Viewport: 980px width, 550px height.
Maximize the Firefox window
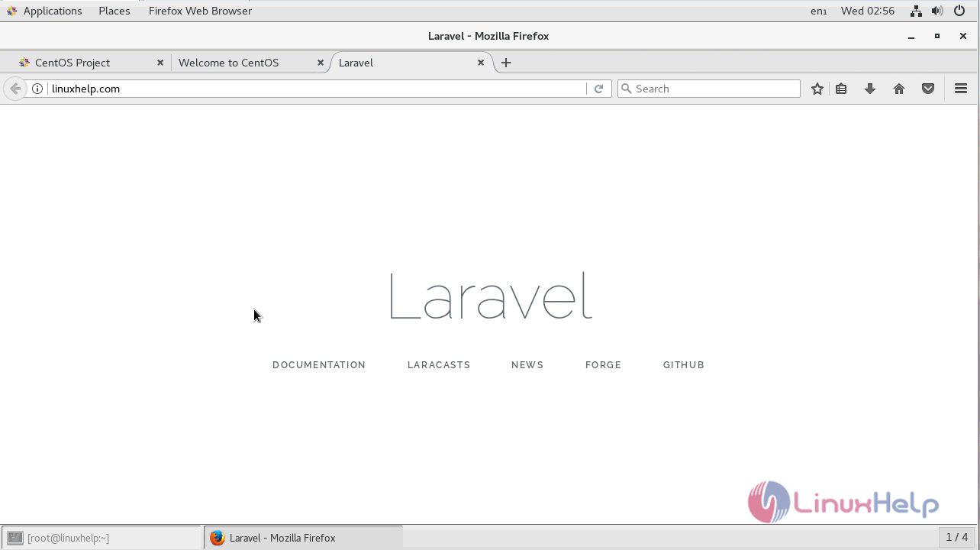937,36
